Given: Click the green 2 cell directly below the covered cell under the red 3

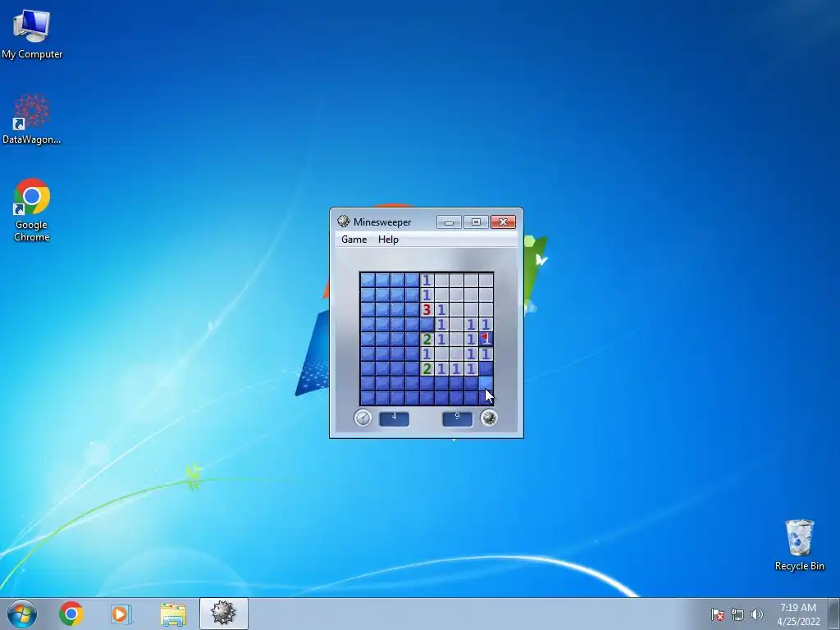Looking at the screenshot, I should [x=427, y=339].
